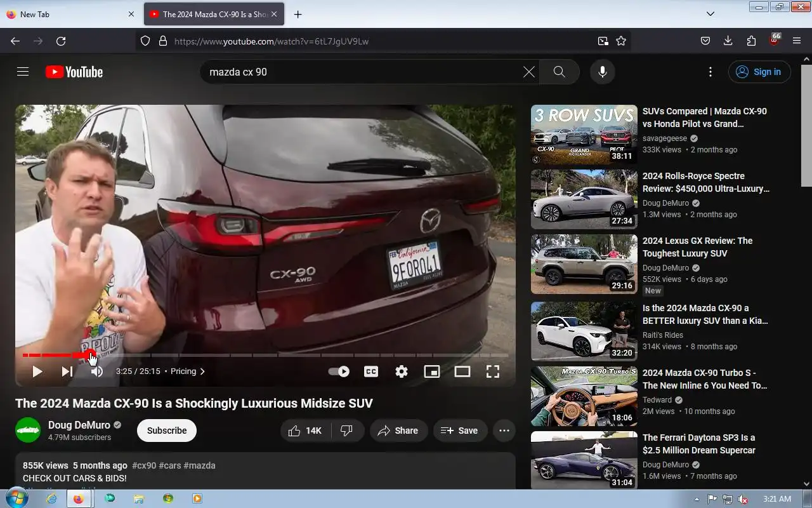Viewport: 812px width, 508px height.
Task: Save video to playlist
Action: click(x=460, y=431)
